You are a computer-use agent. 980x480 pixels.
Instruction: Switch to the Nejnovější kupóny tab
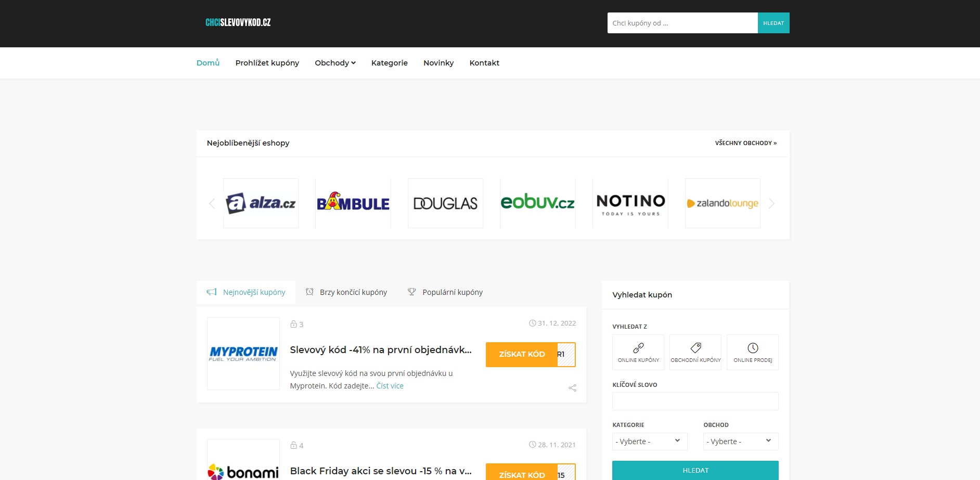[x=246, y=292]
